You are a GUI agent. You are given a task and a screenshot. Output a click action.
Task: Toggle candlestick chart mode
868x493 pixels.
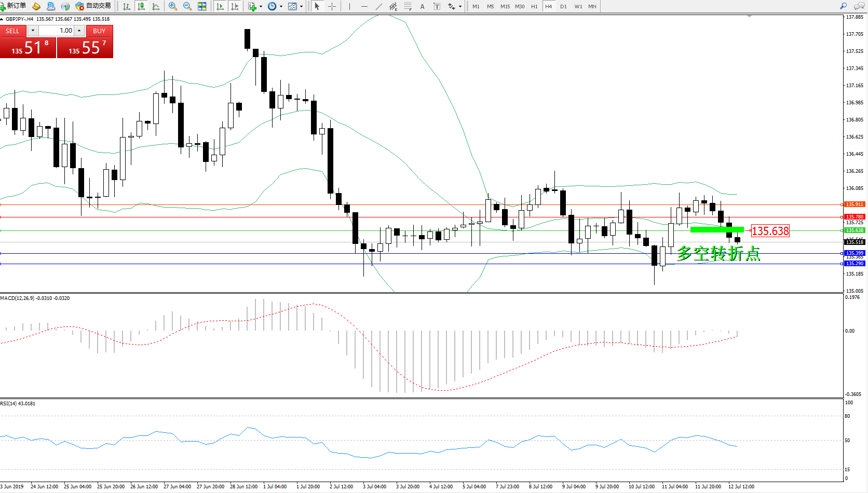pos(141,6)
